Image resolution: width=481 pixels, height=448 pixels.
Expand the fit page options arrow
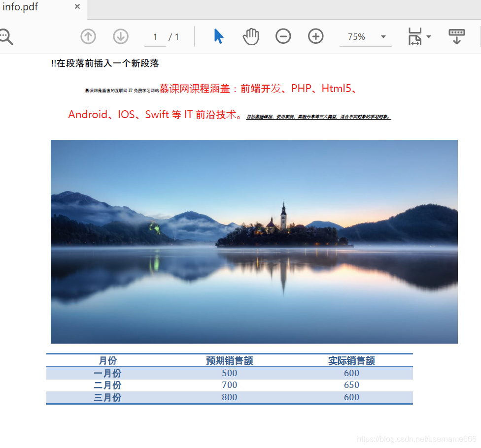pos(429,37)
